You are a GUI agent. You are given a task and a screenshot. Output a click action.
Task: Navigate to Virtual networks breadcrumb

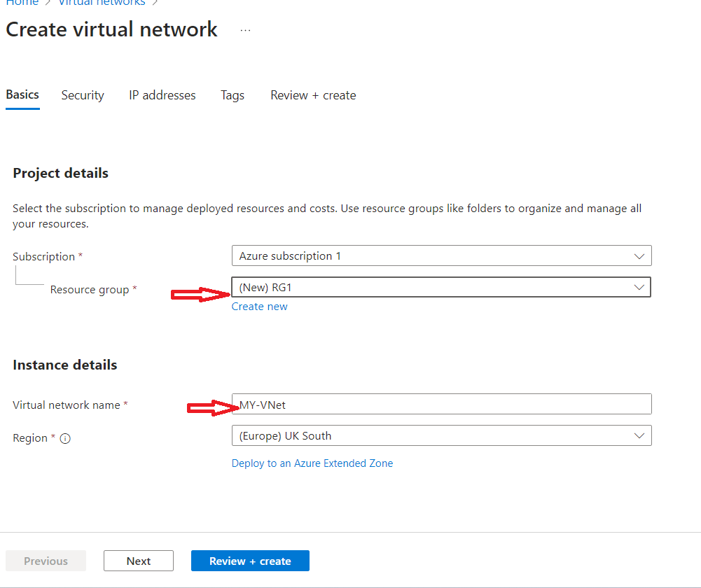(x=102, y=3)
